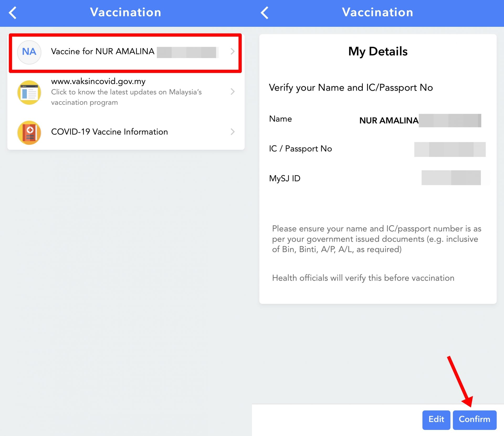Viewport: 504px width, 436px height.
Task: Tap the back arrow on left Vaccination screen
Action: pos(13,13)
